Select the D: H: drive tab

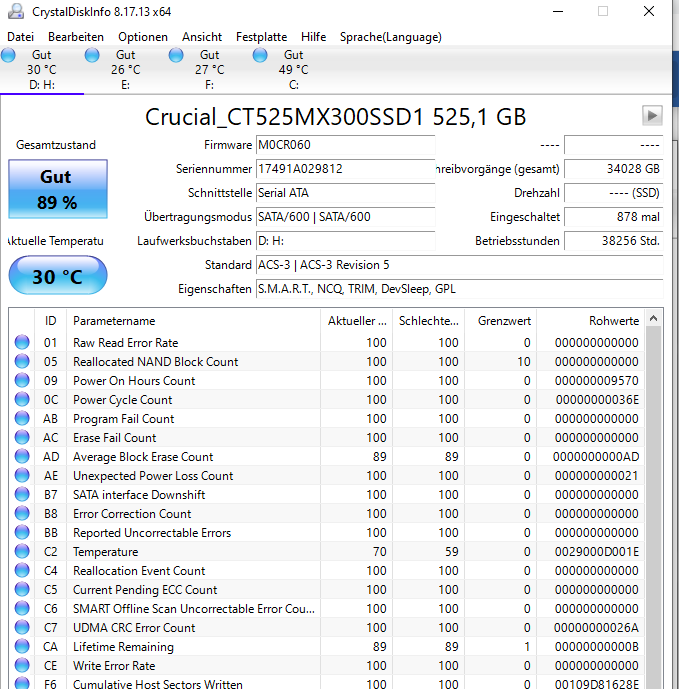[42, 70]
